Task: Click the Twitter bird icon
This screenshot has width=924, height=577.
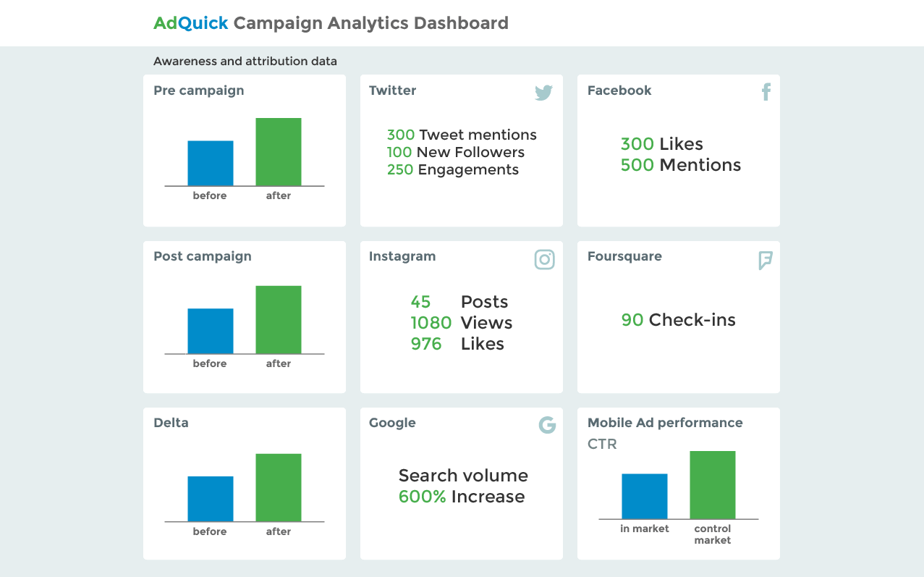Action: pyautogui.click(x=544, y=93)
